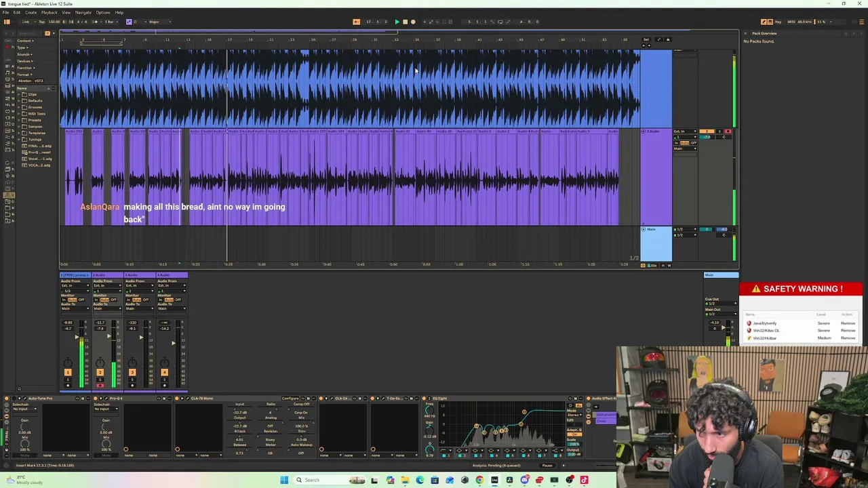Select the Pro-Q preset file in browser
Viewport: 868px width, 488px height.
pyautogui.click(x=38, y=152)
